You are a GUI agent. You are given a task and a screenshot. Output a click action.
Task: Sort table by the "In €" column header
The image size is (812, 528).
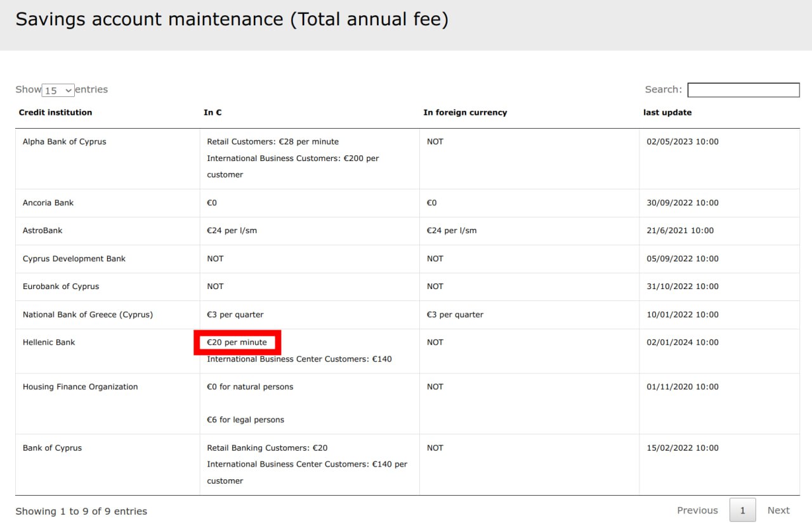(213, 112)
